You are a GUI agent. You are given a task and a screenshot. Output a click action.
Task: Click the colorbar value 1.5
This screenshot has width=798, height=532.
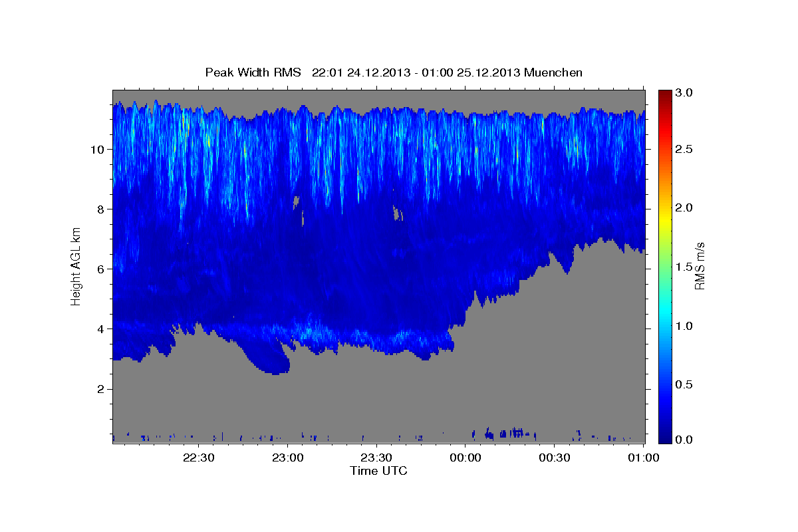coord(686,267)
